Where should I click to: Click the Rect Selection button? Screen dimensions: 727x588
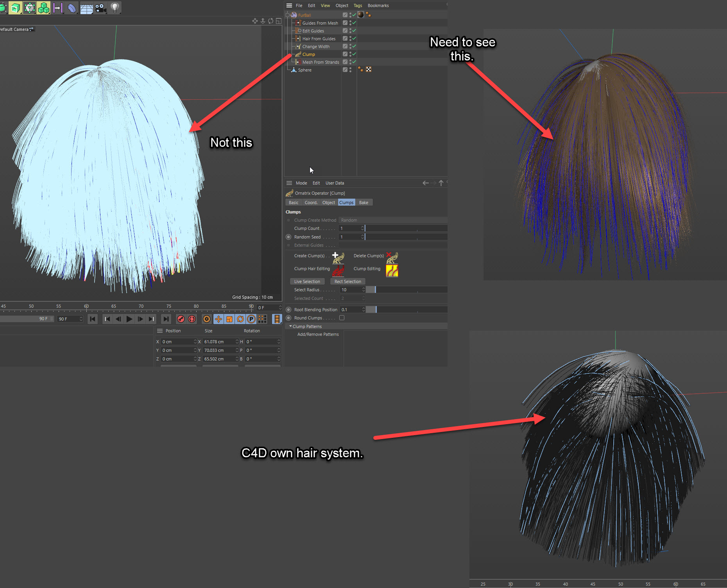347,281
